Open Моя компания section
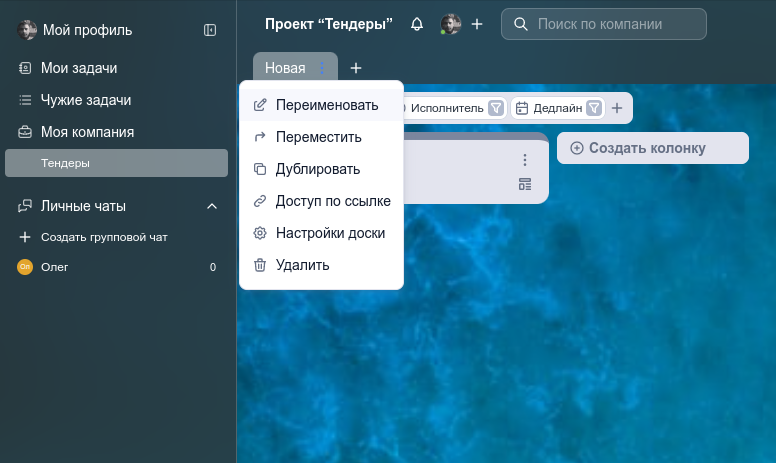 (x=87, y=132)
